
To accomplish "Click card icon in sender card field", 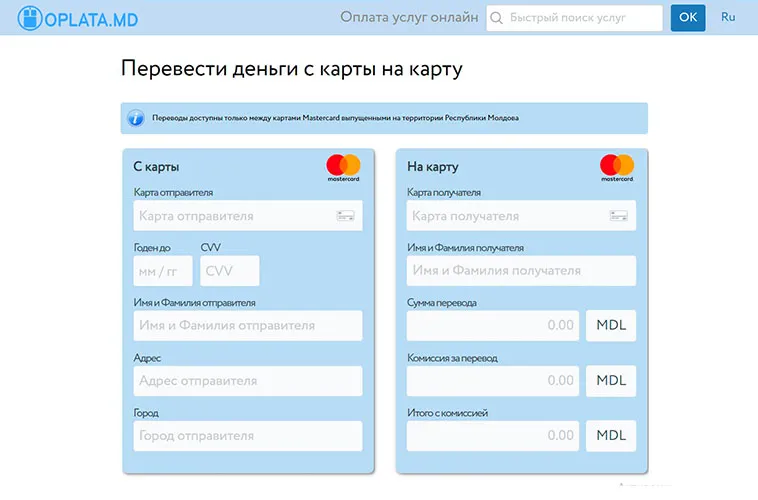I will [345, 216].
